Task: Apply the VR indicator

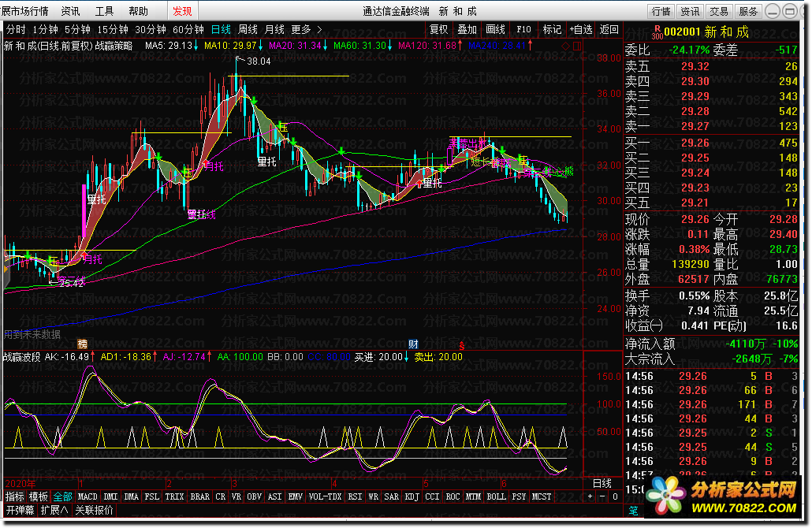Action: 237,496
